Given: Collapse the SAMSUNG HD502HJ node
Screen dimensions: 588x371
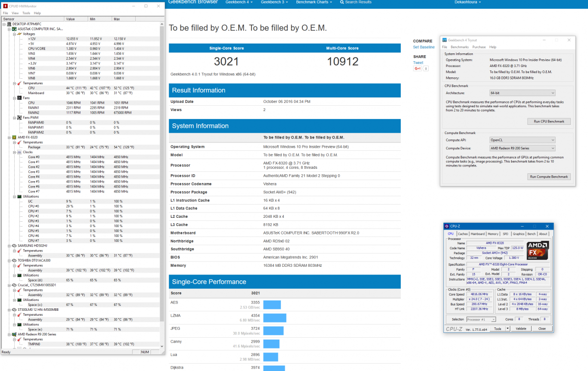Looking at the screenshot, I should click(9, 246).
